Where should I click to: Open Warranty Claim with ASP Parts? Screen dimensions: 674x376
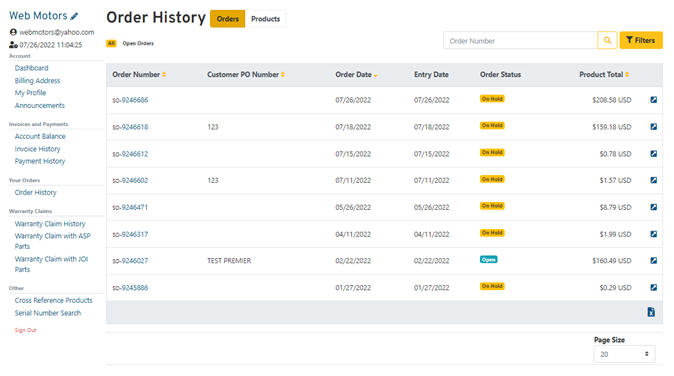pos(52,241)
